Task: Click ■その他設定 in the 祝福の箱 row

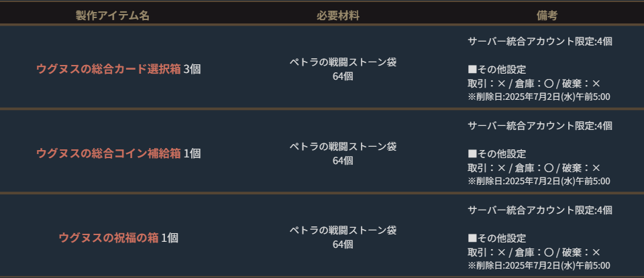Action: tap(496, 238)
